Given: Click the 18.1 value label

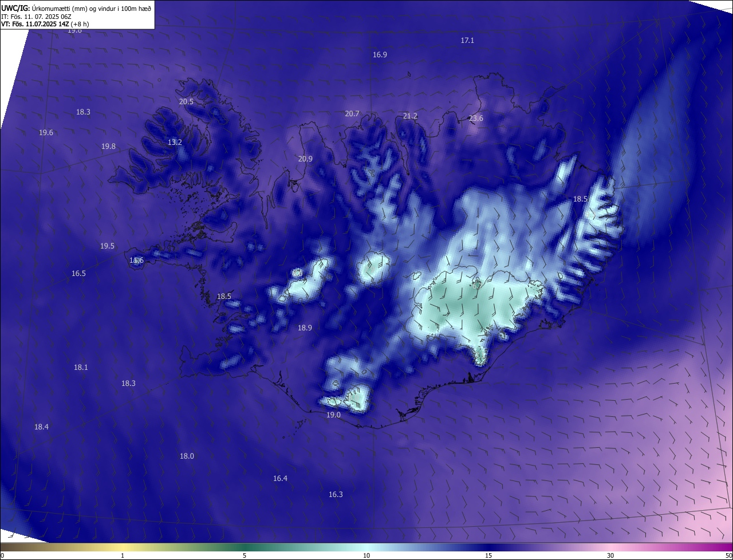Looking at the screenshot, I should [x=81, y=368].
